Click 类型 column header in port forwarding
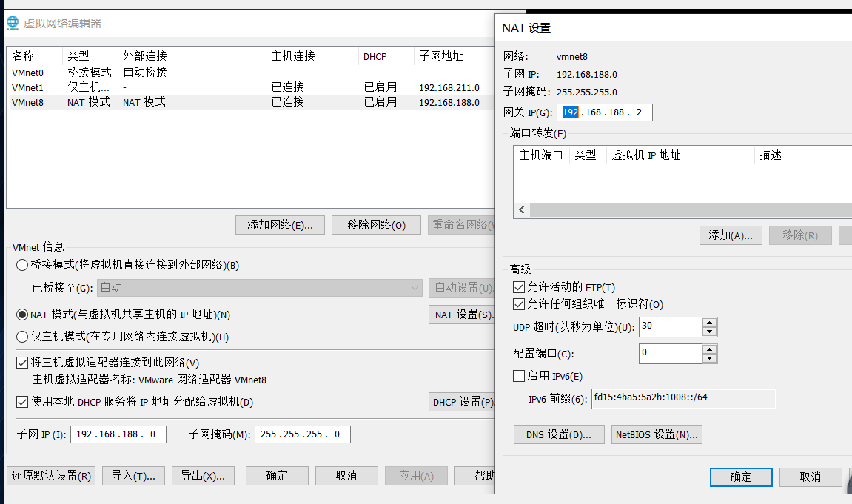This screenshot has height=504, width=852. click(588, 155)
